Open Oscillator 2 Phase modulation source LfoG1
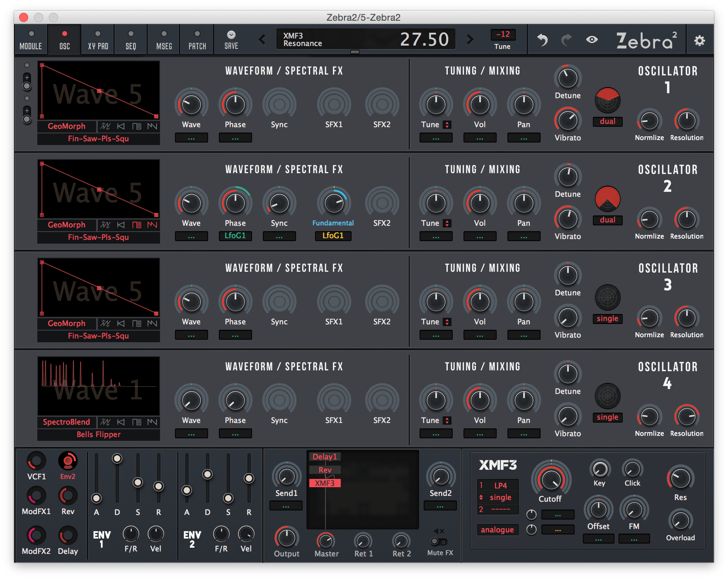 pos(235,236)
